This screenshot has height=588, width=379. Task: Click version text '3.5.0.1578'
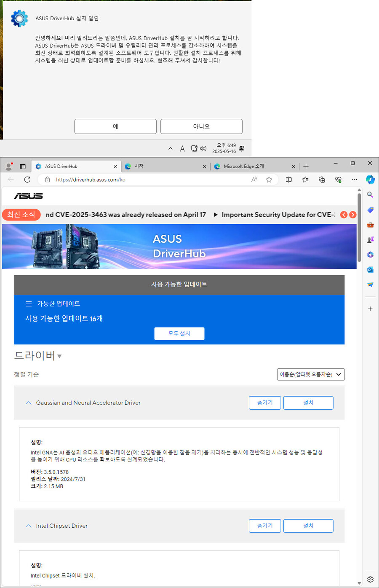(x=56, y=472)
